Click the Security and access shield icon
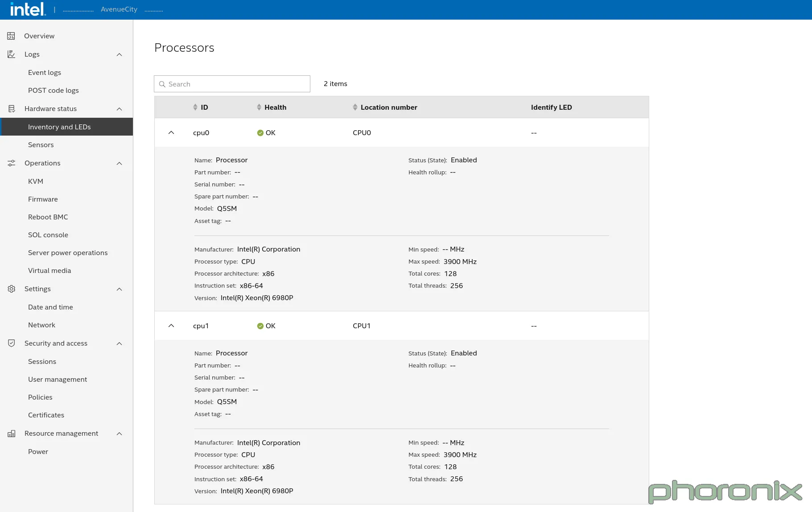Screen dimensions: 812x512 pyautogui.click(x=11, y=343)
